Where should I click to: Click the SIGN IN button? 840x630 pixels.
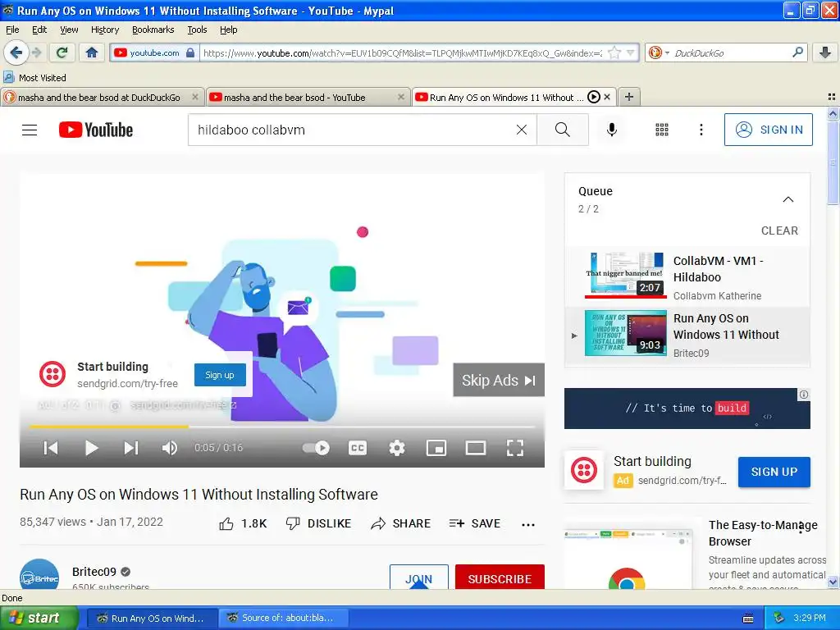click(x=768, y=130)
